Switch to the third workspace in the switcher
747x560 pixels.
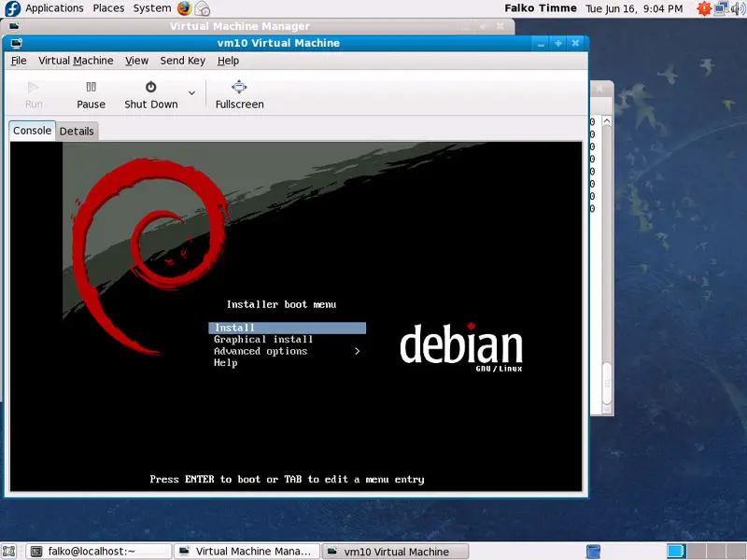(714, 552)
